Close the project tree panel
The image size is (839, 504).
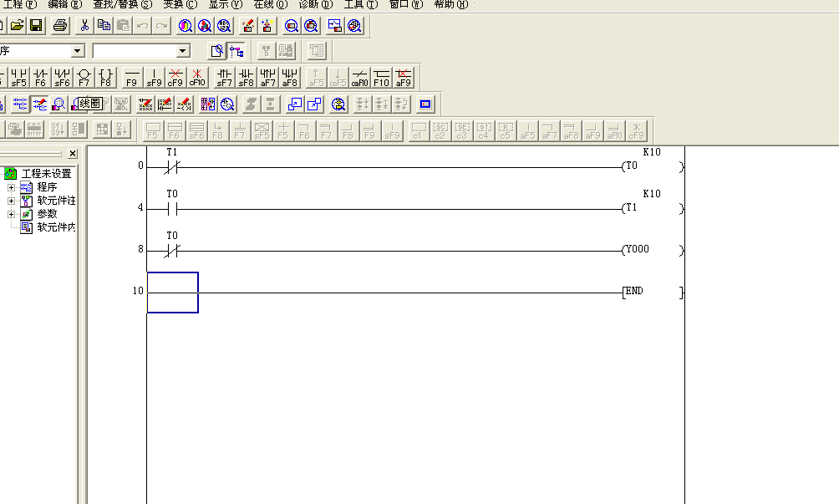pyautogui.click(x=73, y=154)
